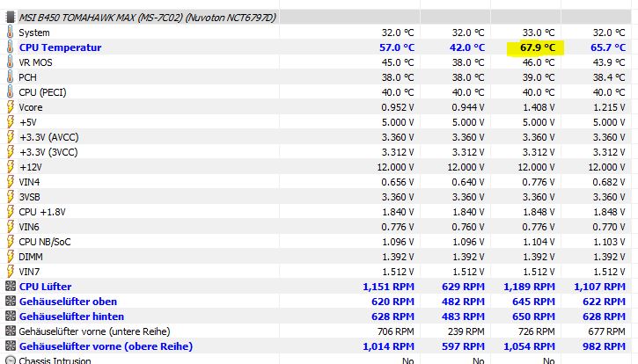Screen dimensions: 638x364
Task: Click the 1,151 RPM CPU Lüfter value
Action: pos(389,287)
